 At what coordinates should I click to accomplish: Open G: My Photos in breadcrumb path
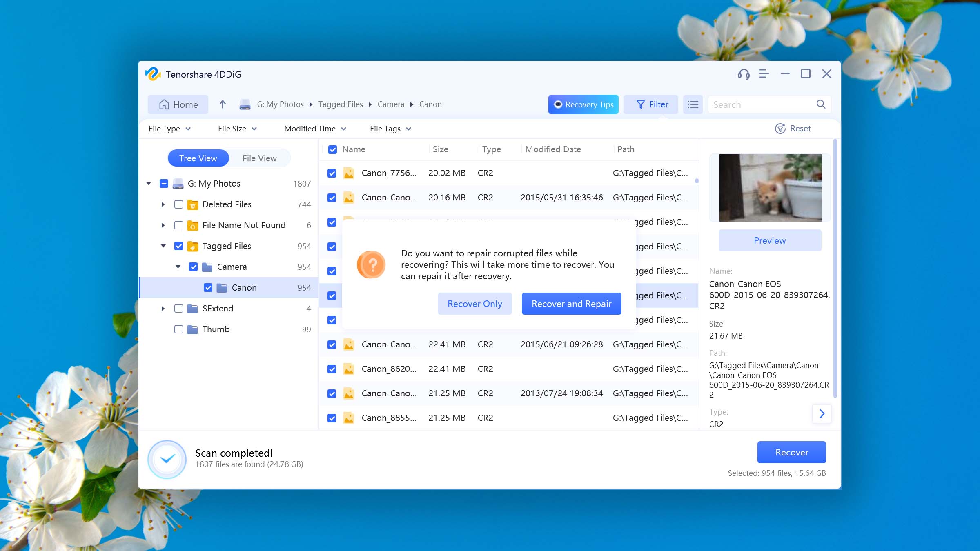(280, 104)
